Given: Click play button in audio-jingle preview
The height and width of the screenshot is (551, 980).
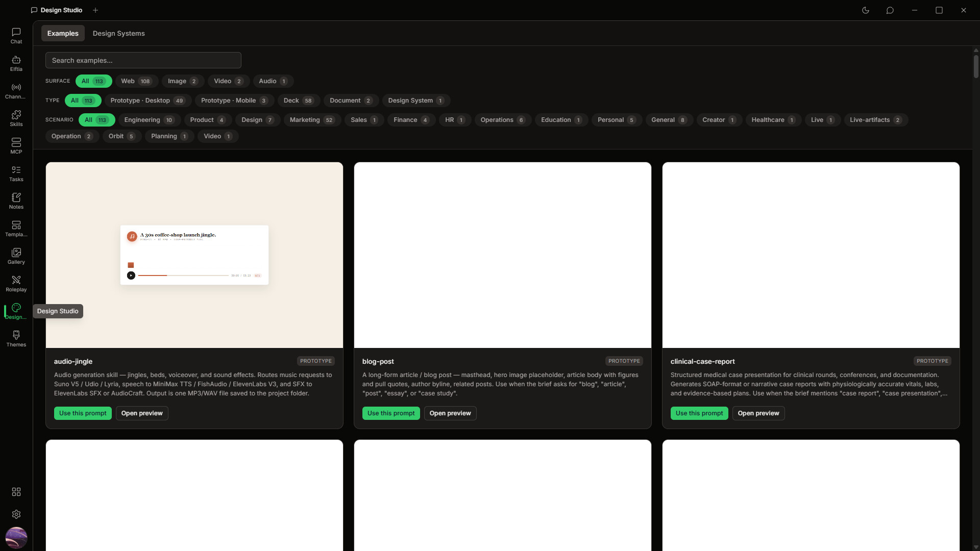Looking at the screenshot, I should coord(131,275).
